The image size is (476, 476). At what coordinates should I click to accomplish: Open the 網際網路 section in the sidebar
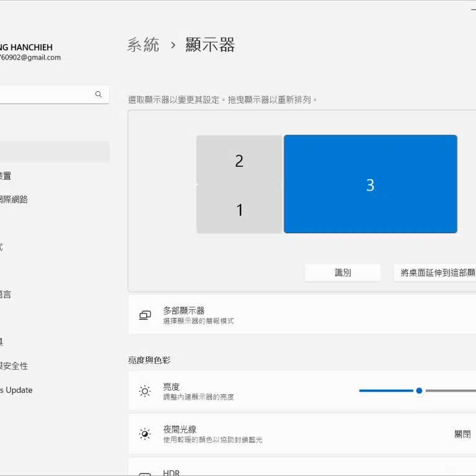click(x=14, y=200)
